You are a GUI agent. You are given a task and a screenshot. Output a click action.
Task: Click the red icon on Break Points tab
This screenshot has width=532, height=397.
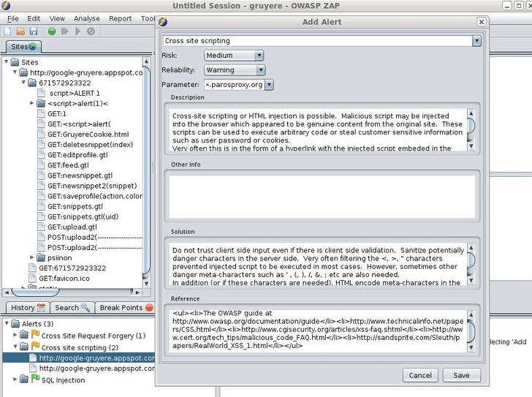149,307
